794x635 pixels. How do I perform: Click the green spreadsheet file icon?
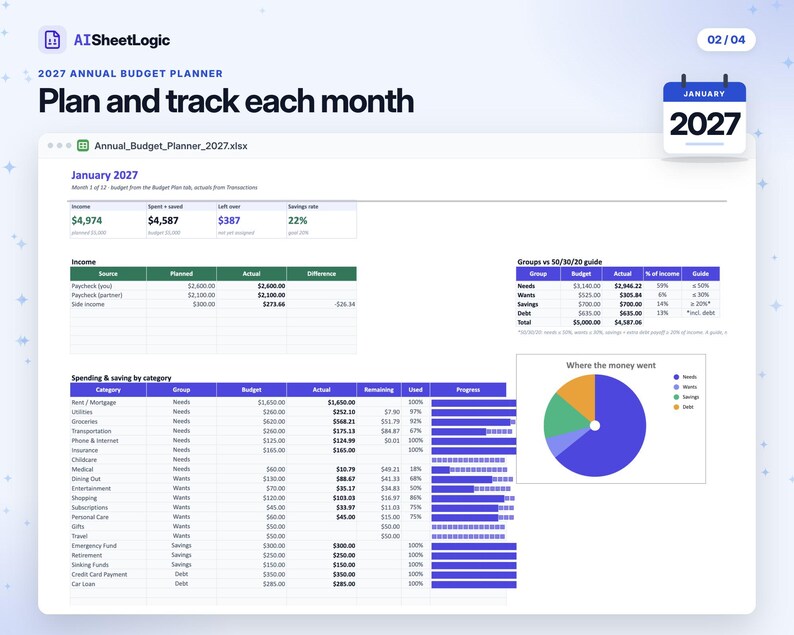[83, 146]
